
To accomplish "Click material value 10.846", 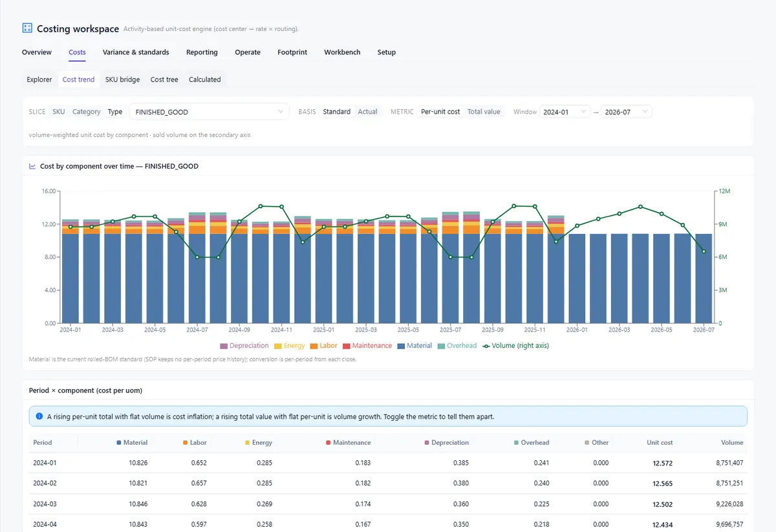I will point(138,504).
